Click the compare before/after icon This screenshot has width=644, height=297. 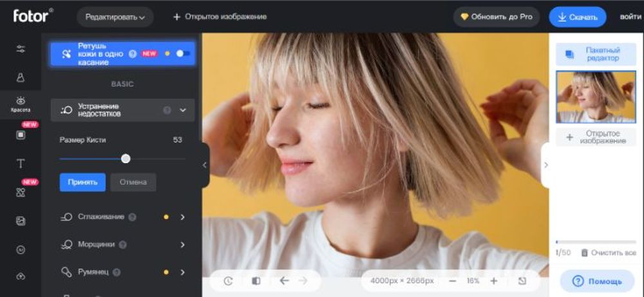[256, 281]
